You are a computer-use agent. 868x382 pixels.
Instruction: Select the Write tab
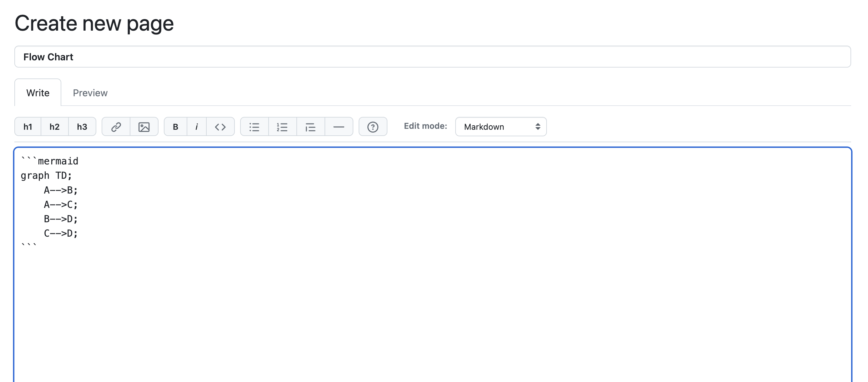coord(38,93)
